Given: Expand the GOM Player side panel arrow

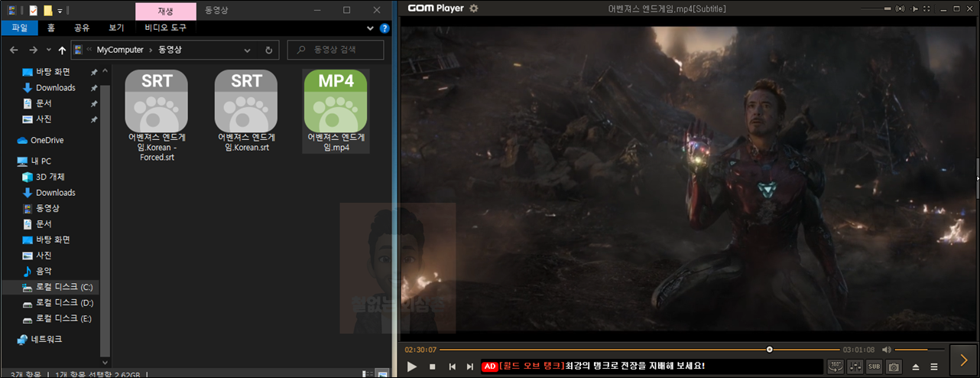Looking at the screenshot, I should [963, 360].
